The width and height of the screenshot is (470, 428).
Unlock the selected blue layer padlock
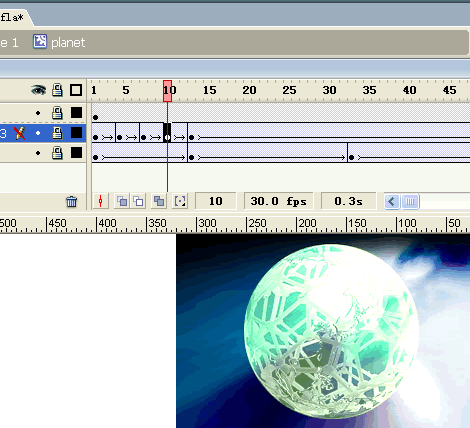tap(57, 133)
